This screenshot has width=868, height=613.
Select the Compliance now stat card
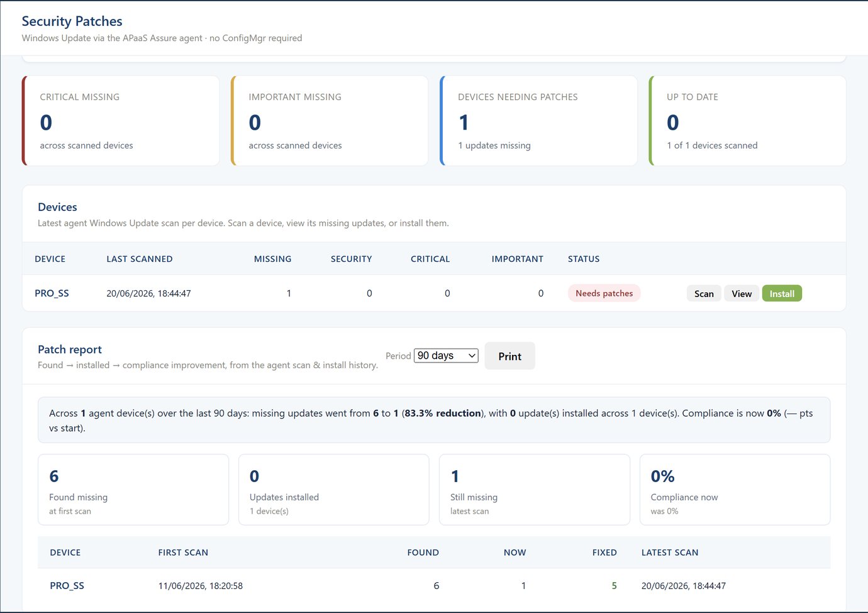[735, 490]
